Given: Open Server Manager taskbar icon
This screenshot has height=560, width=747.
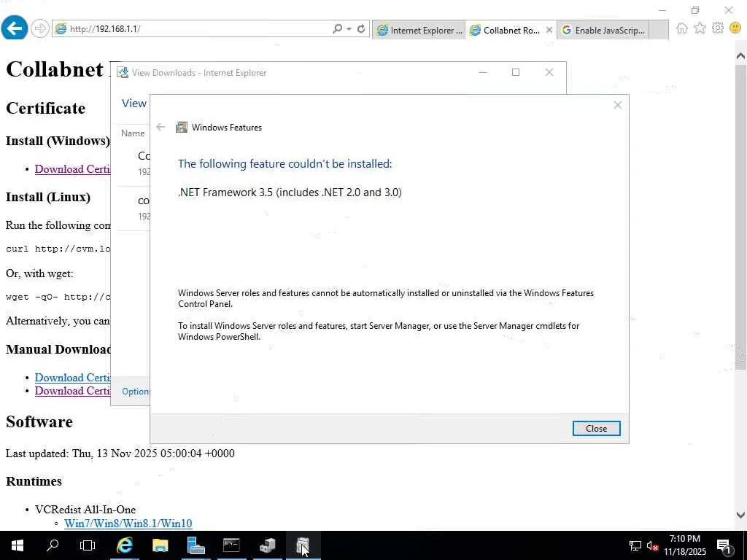Looking at the screenshot, I should (x=196, y=545).
